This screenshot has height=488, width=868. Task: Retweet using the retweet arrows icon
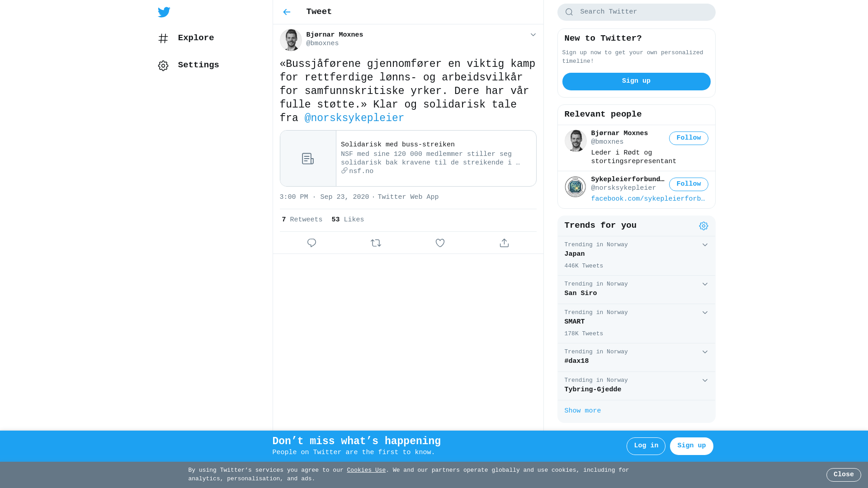click(376, 243)
